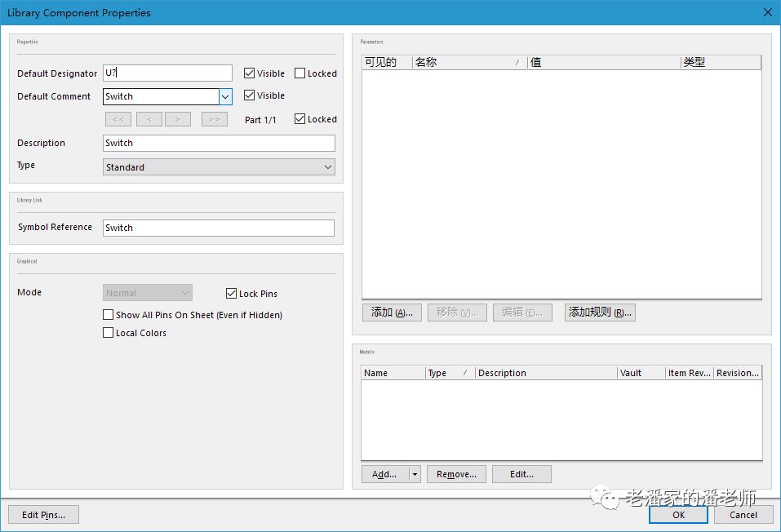Click inside the Description text field
The width and height of the screenshot is (781, 532).
click(x=219, y=144)
